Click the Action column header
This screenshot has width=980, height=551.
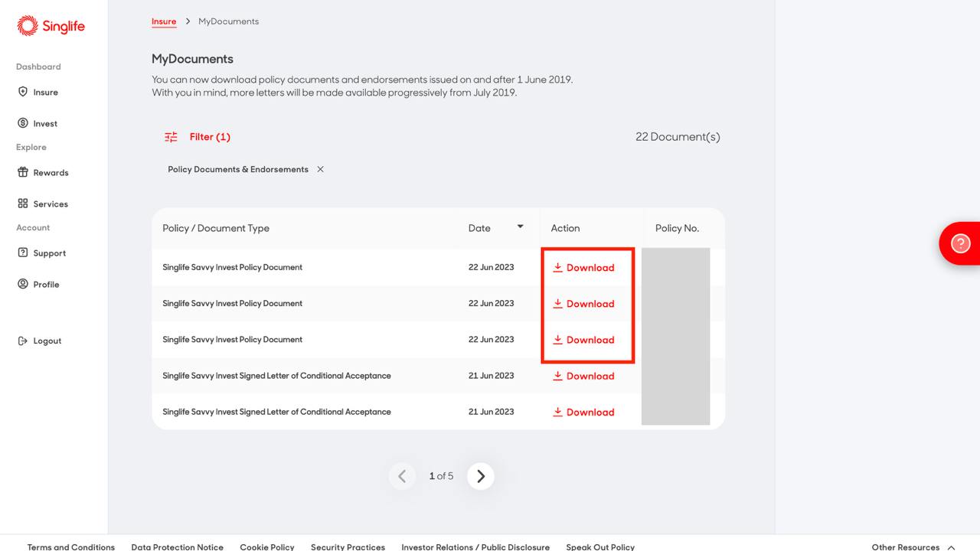[565, 228]
